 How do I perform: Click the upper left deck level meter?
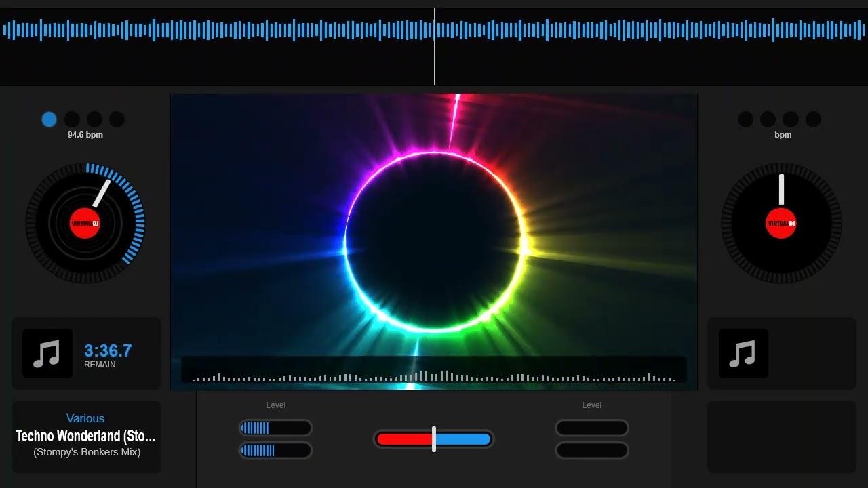[276, 428]
